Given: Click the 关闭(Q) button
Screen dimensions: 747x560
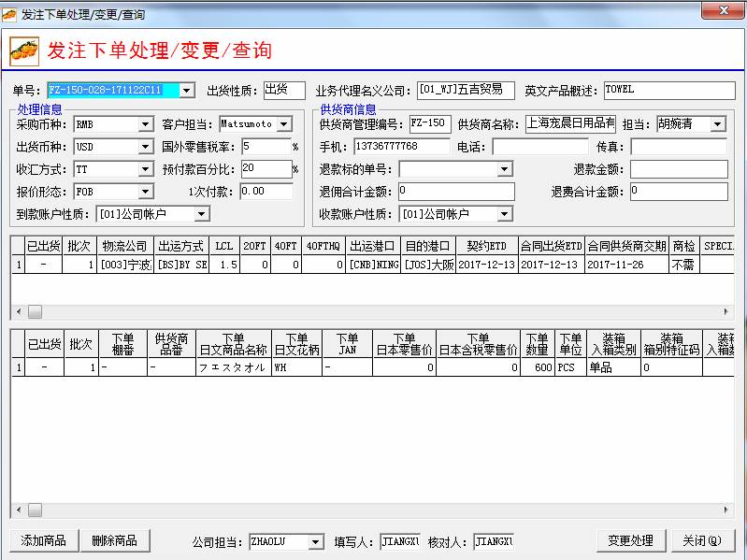Looking at the screenshot, I should pos(702,540).
